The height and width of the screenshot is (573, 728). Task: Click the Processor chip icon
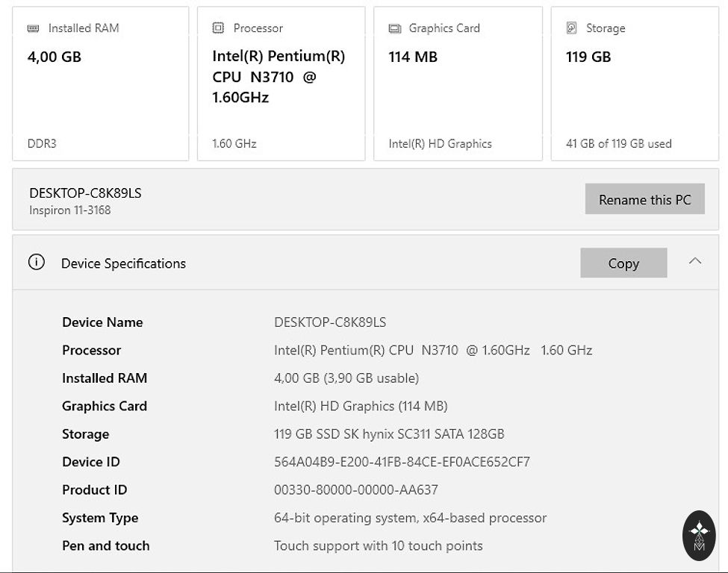(x=218, y=28)
